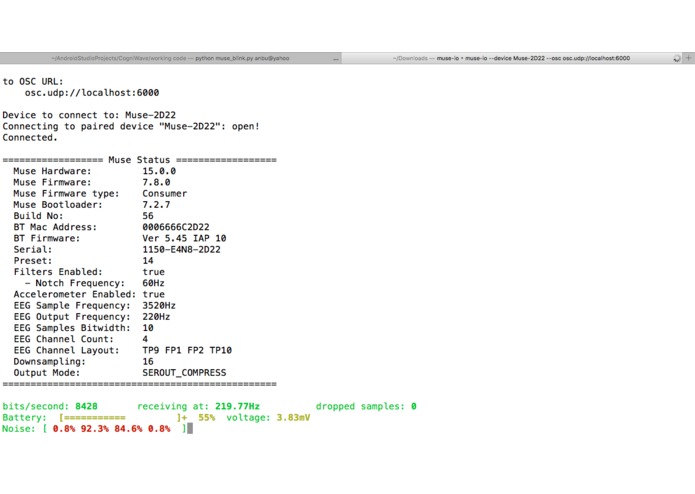
Task: Click the terminal cursor block after Noise line
Action: [x=190, y=428]
